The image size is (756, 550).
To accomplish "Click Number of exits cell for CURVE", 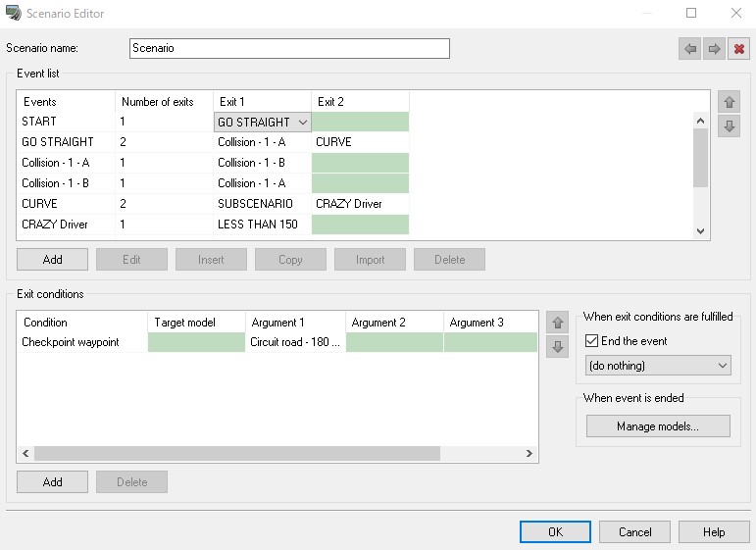I will tap(165, 204).
